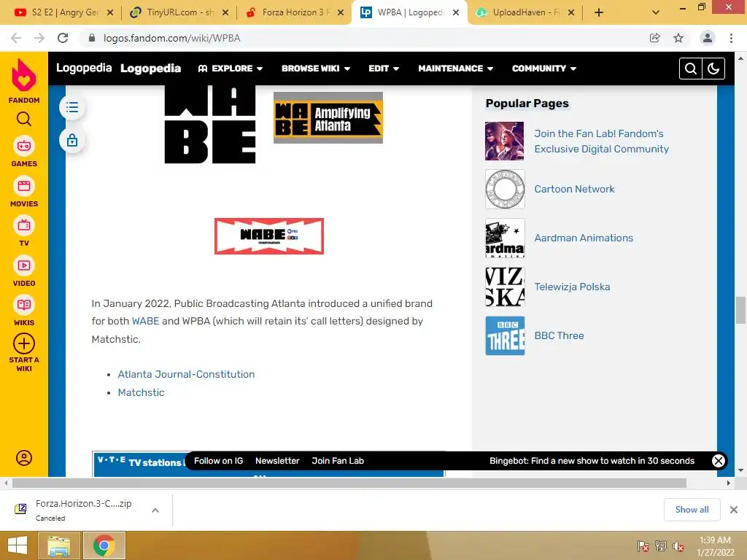Open the table of contents icon
Viewport: 747px width, 560px height.
pyautogui.click(x=72, y=107)
